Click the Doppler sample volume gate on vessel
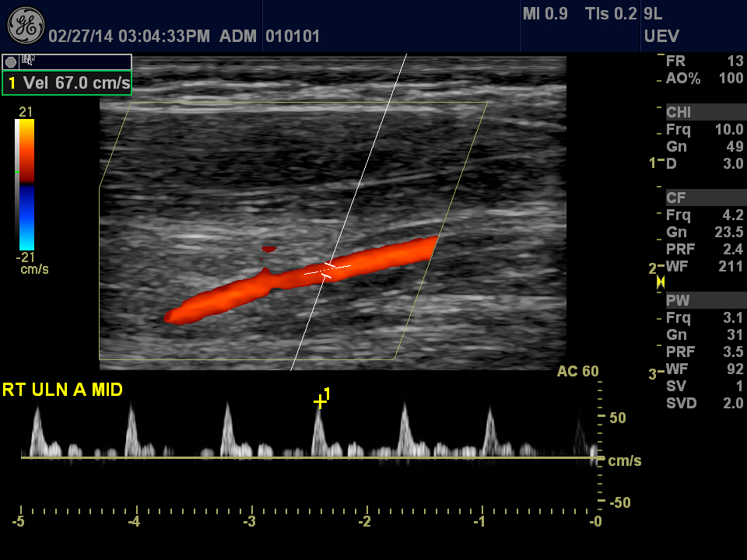747x560 pixels. pyautogui.click(x=328, y=270)
